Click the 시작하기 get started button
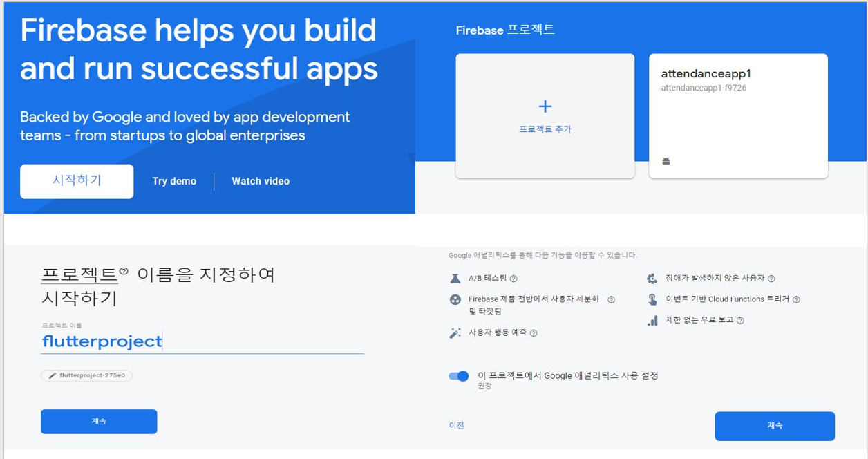Viewport: 868px width, 459px height. point(77,181)
